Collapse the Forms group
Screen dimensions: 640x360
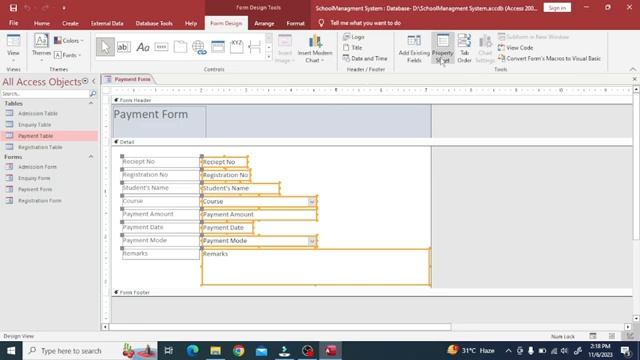(91, 157)
